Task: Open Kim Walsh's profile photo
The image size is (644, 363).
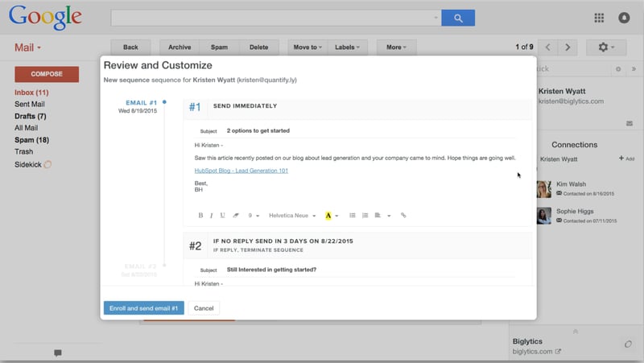Action: click(x=544, y=189)
